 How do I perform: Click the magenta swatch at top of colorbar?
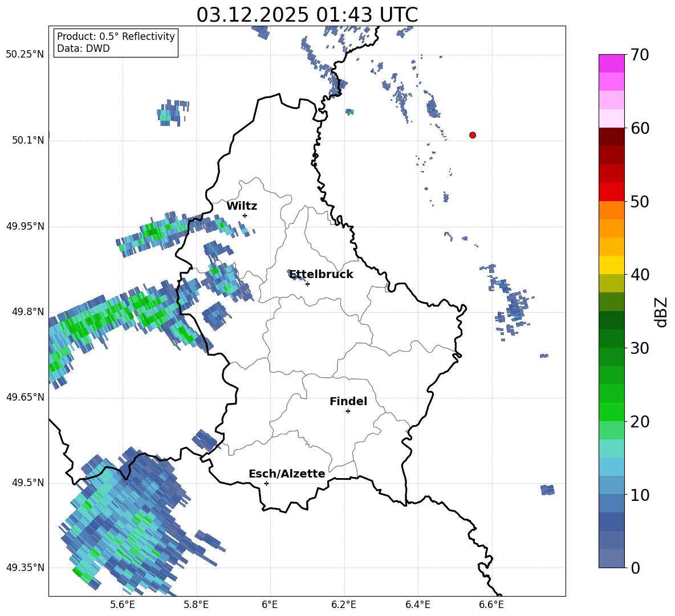click(612, 63)
